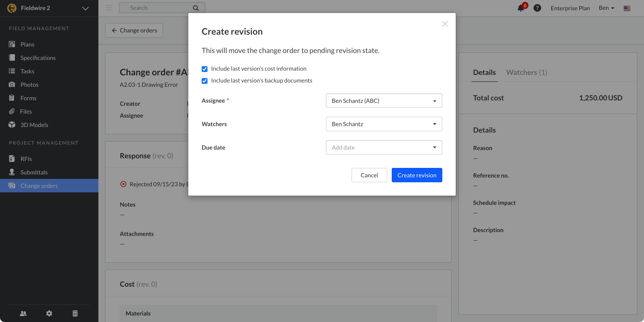Expand the Watchers dropdown

384,124
